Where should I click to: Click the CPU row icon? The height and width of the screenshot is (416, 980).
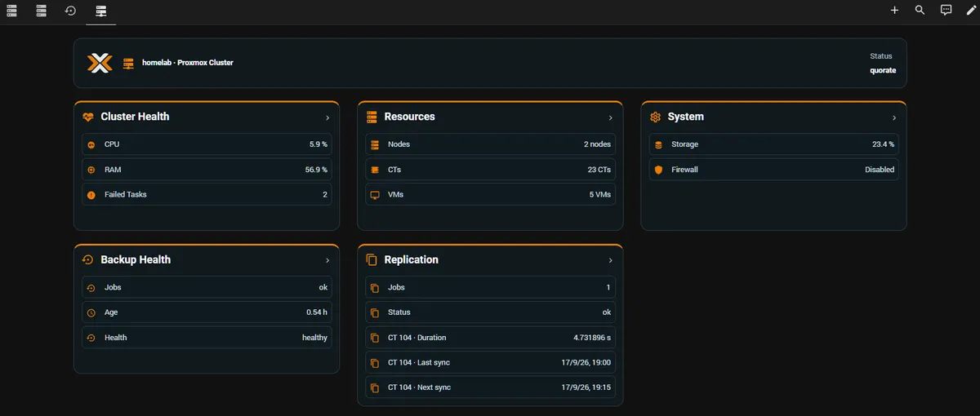91,144
